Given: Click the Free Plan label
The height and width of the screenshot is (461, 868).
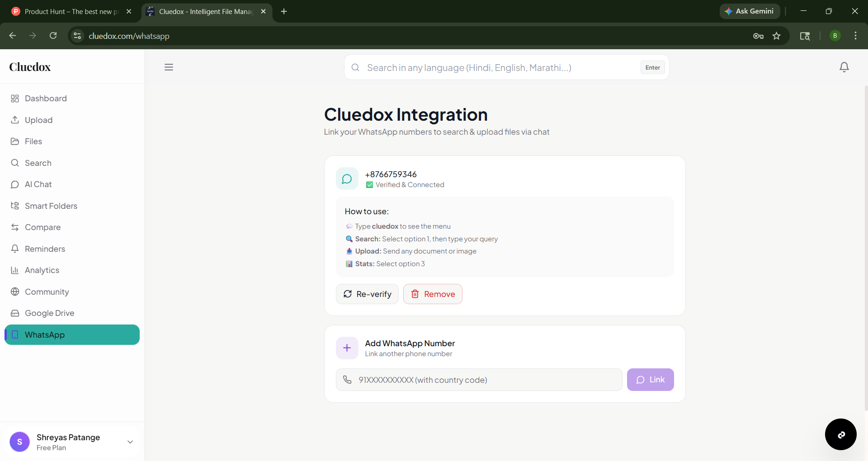Looking at the screenshot, I should point(51,448).
